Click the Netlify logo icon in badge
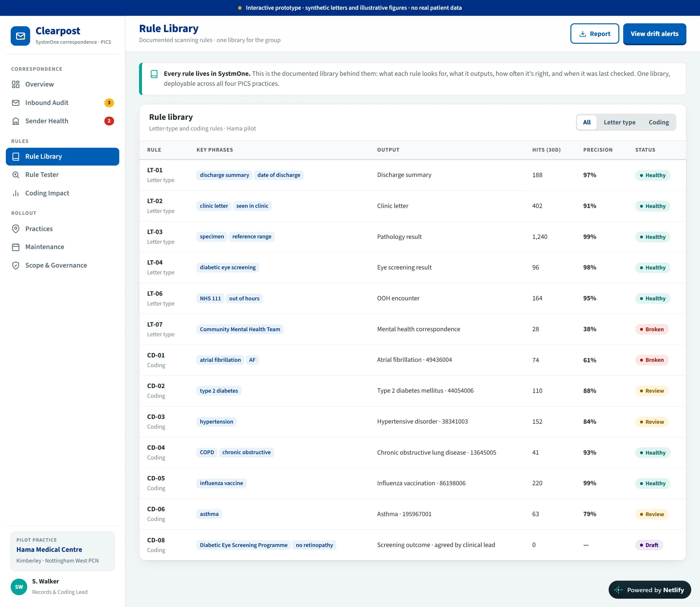 tap(618, 590)
